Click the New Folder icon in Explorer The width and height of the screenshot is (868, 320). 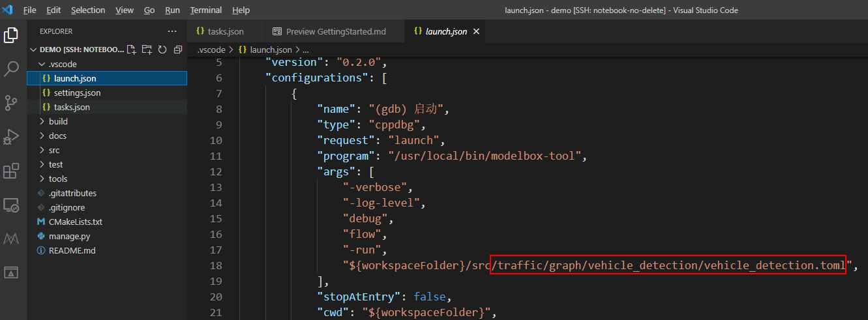(x=147, y=50)
